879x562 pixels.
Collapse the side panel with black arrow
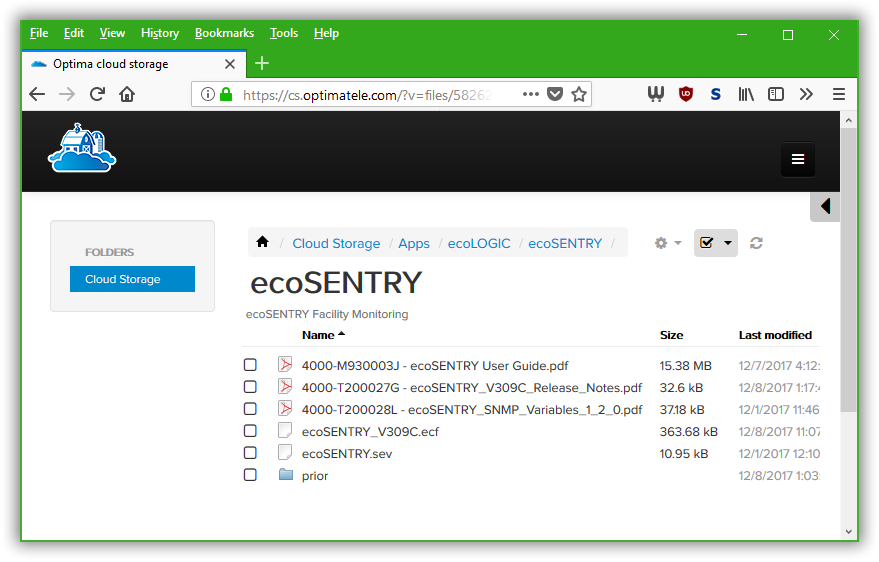click(x=825, y=206)
